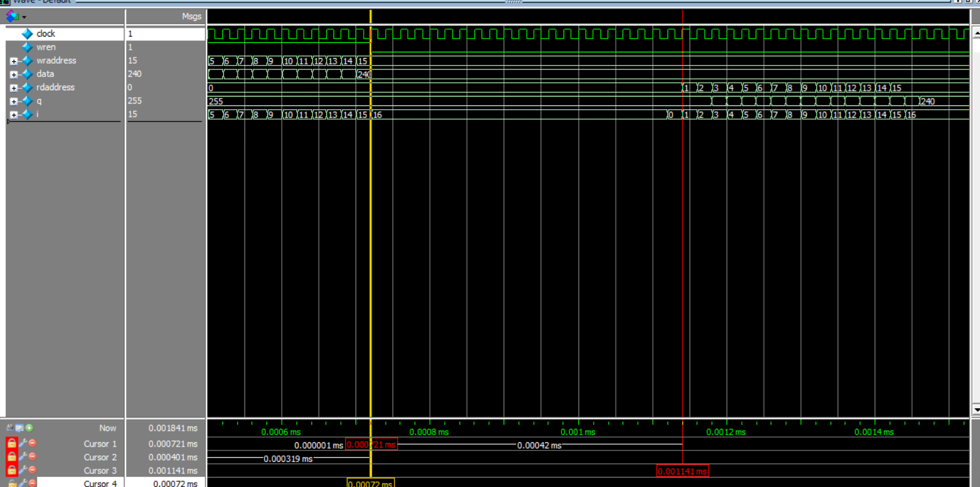The width and height of the screenshot is (980, 487).
Task: Open the wave format icon menu in the header
Action: click(x=12, y=16)
